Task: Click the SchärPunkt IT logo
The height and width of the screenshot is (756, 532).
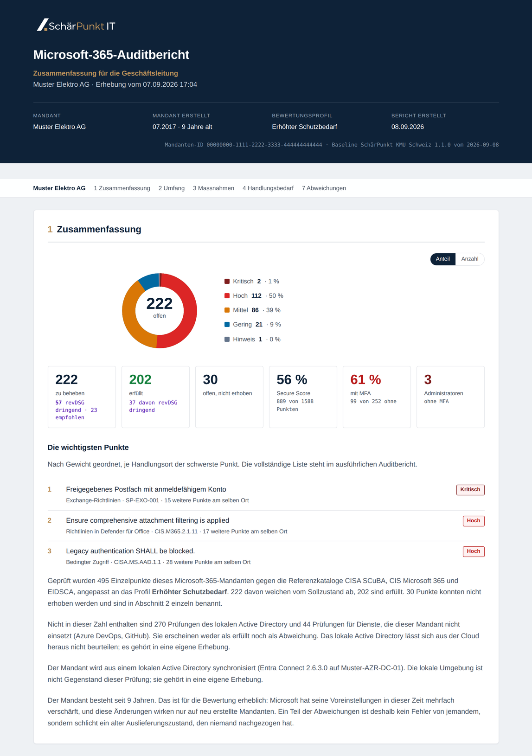Action: (76, 25)
